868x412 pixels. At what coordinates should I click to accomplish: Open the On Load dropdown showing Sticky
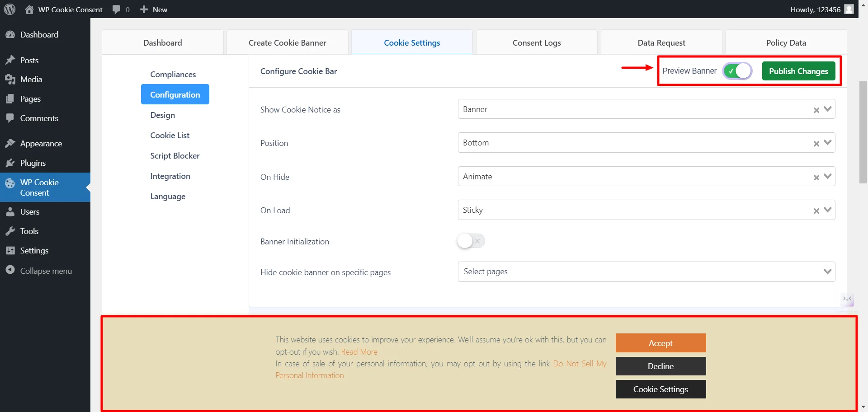point(828,210)
